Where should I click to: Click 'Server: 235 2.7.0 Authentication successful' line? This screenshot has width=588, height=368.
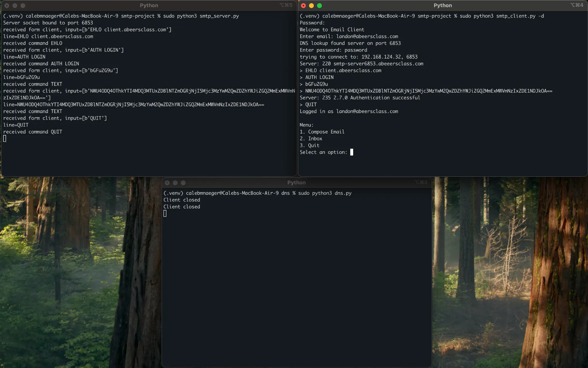pos(360,98)
